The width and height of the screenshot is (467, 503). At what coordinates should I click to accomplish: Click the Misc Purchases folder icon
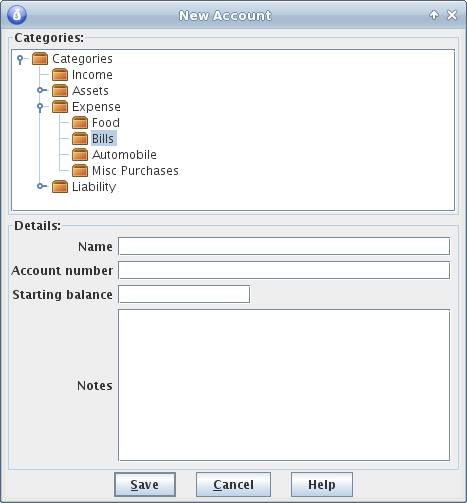point(80,171)
